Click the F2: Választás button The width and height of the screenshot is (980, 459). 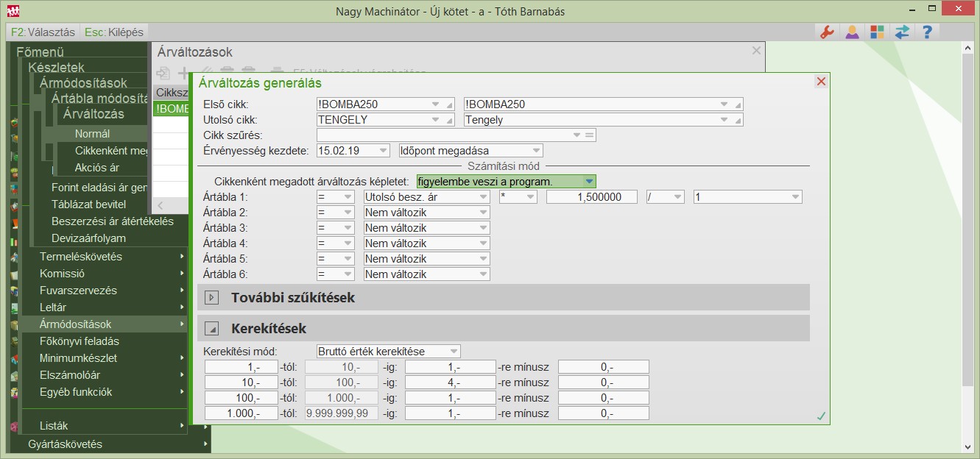click(43, 32)
